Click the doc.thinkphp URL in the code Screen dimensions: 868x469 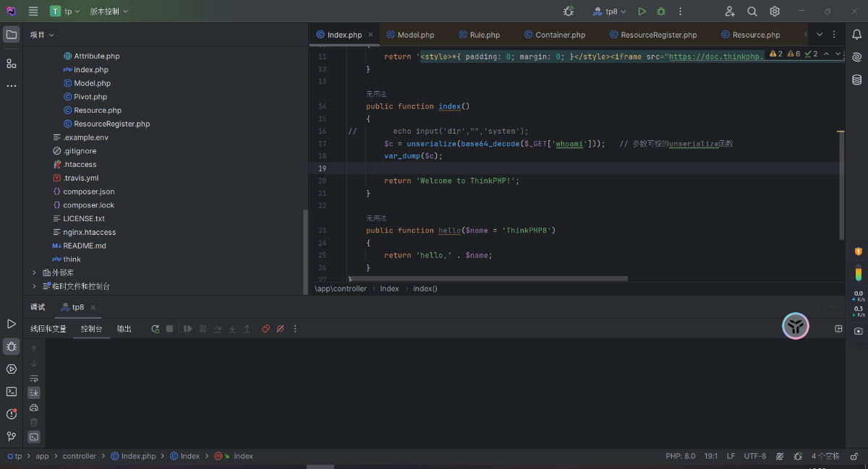tap(714, 56)
